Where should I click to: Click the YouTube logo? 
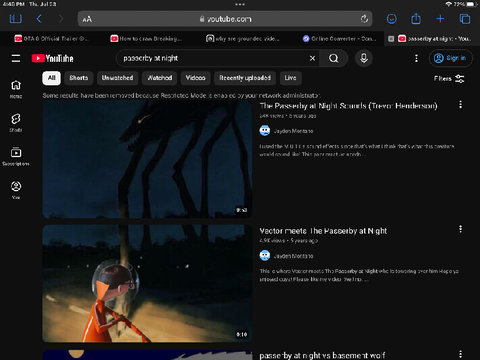53,58
